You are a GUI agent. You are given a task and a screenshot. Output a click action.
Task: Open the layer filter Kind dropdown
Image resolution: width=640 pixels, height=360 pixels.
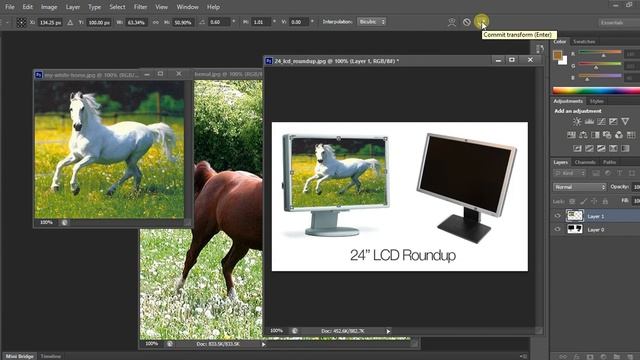pyautogui.click(x=570, y=173)
